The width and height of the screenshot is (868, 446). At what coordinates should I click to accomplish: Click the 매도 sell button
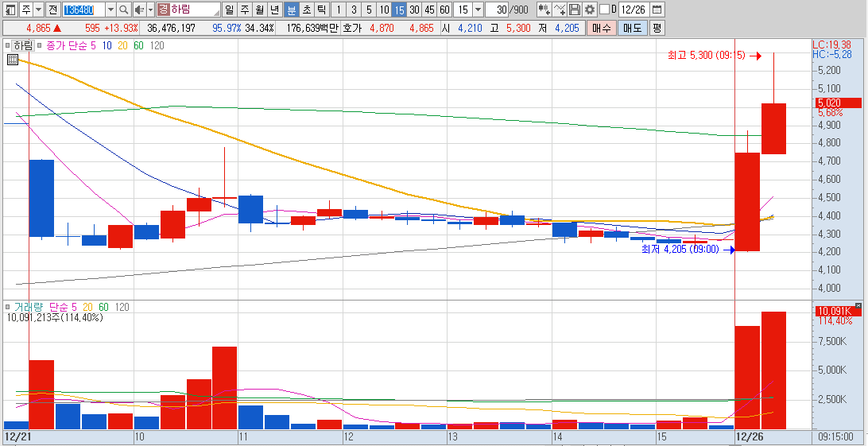(x=632, y=28)
